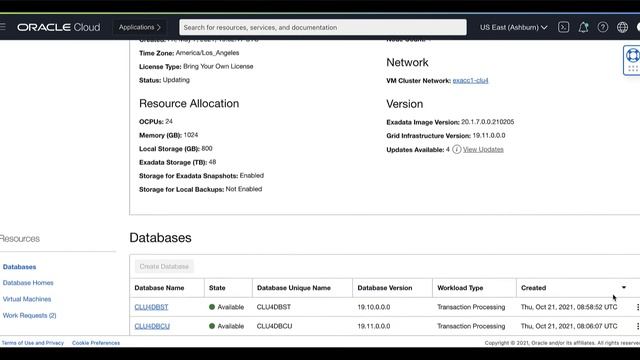Open the CLU4DBST database link
The image size is (640, 360).
tap(151, 307)
